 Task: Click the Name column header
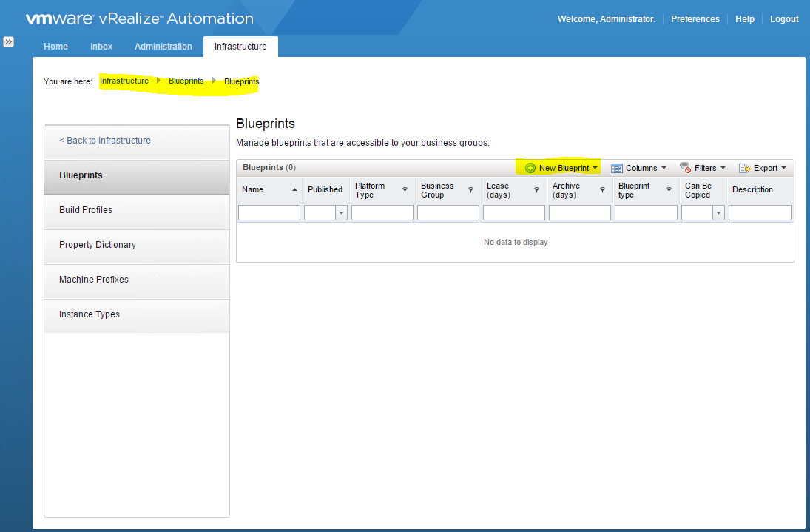[x=269, y=189]
